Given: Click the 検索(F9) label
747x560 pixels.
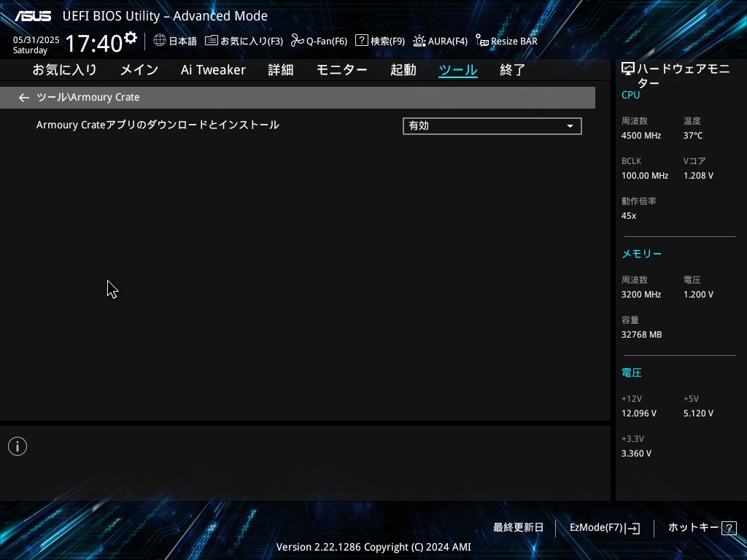Looking at the screenshot, I should tap(388, 41).
